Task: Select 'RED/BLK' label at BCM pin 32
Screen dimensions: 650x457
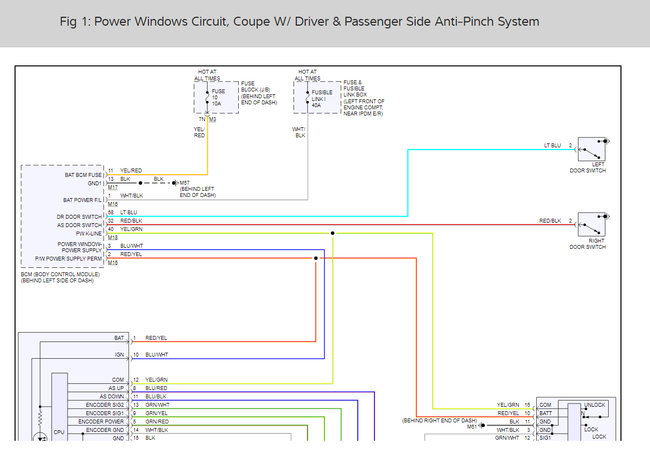Action: (131, 221)
